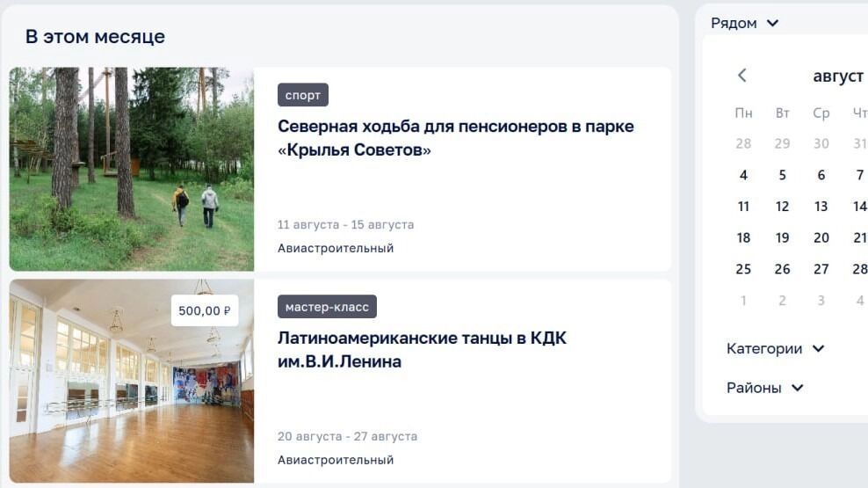Select August 13 in the calendar
Viewport: 868px width, 488px height.
(x=821, y=207)
